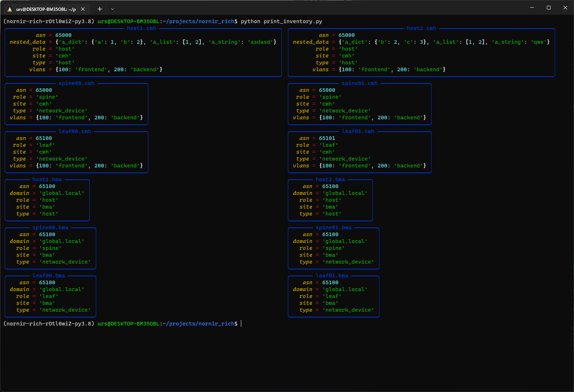Click the host2.bma panel title
This screenshot has height=392, width=574.
330,179
